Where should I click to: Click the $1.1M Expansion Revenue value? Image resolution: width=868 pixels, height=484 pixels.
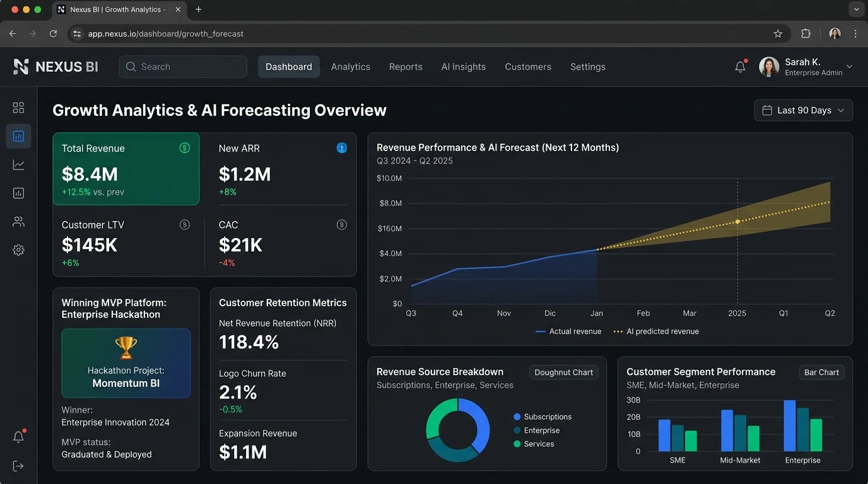click(243, 452)
